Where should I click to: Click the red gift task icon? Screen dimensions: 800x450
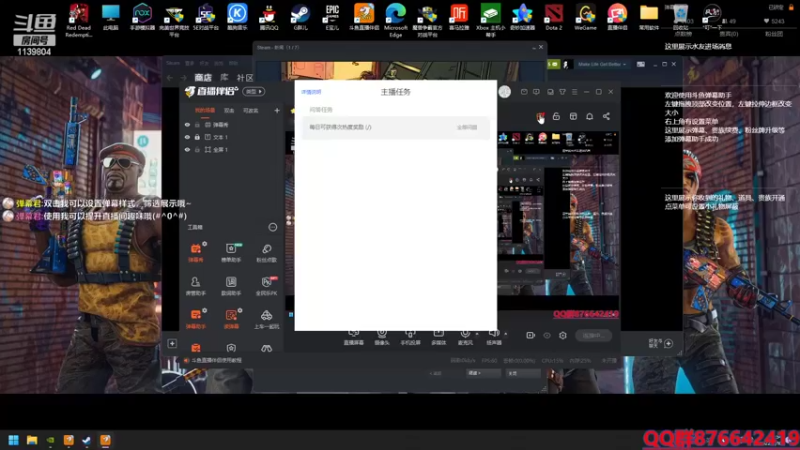tap(540, 117)
